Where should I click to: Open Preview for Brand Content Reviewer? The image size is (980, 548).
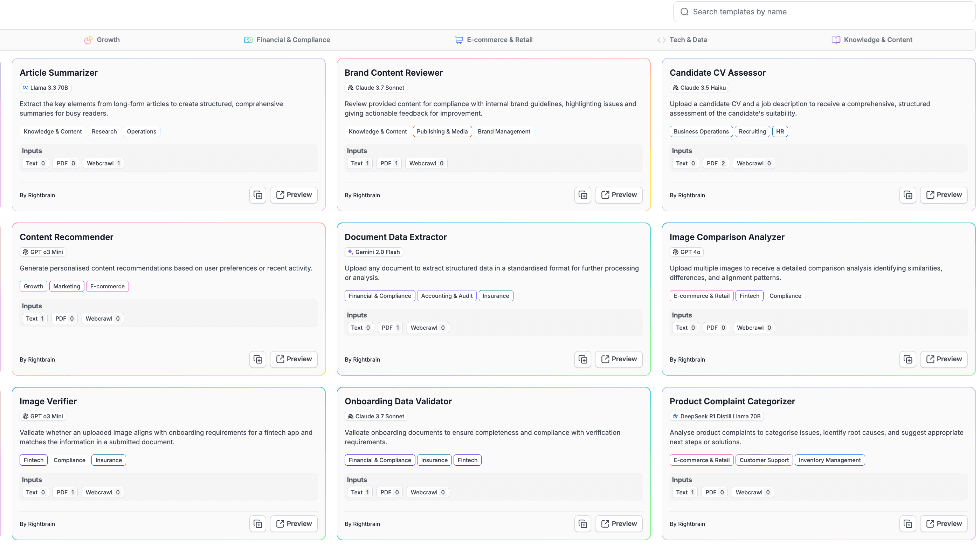point(619,195)
